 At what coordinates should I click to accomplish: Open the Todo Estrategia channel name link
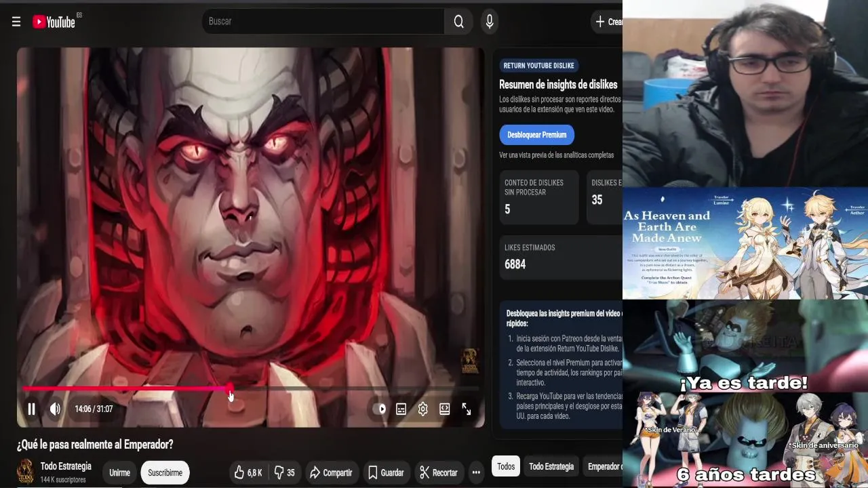pyautogui.click(x=66, y=466)
